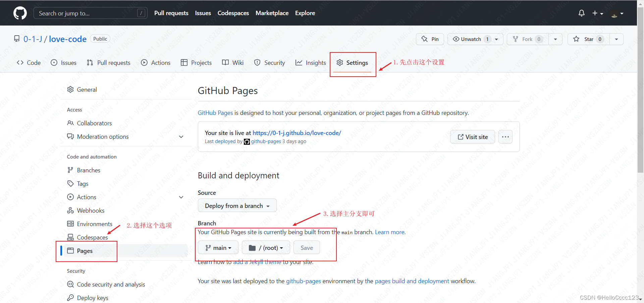Star the repository
Viewport: 644px width, 303px height.
click(589, 39)
